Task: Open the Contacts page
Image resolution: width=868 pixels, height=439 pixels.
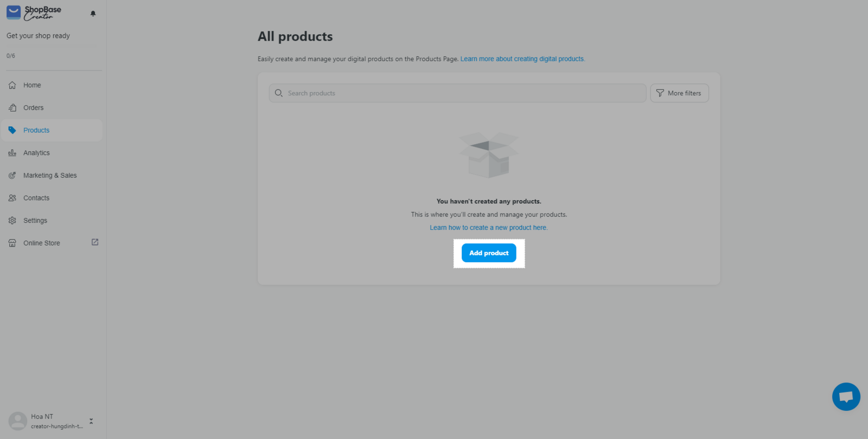Action: point(52,198)
